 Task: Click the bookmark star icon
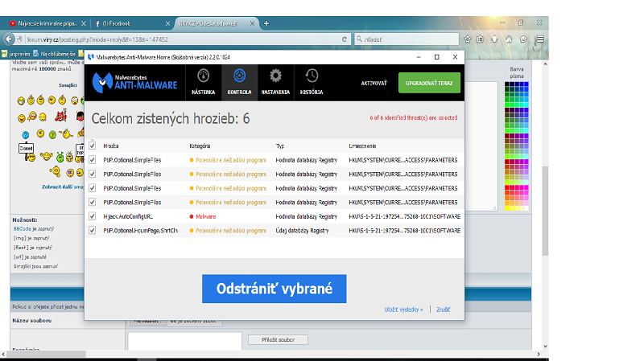468,39
